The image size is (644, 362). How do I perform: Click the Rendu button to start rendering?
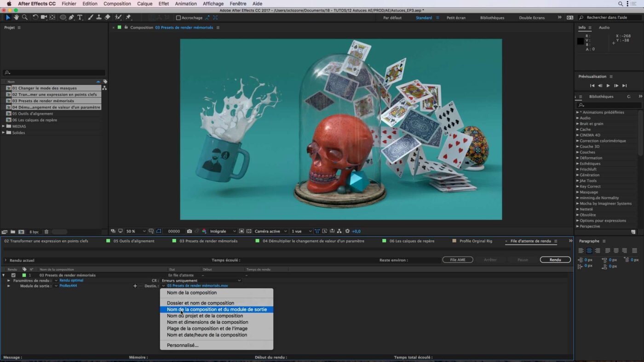click(555, 260)
